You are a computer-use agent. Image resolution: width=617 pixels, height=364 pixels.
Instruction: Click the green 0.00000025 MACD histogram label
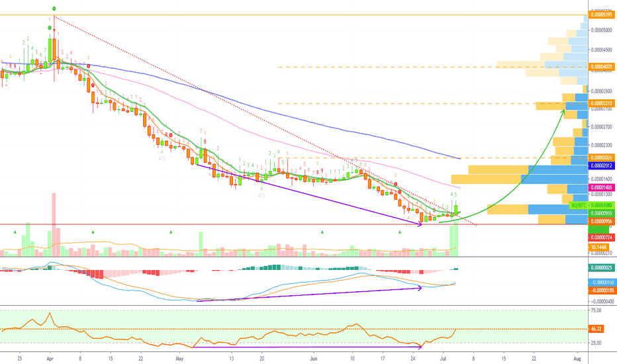pos(602,267)
